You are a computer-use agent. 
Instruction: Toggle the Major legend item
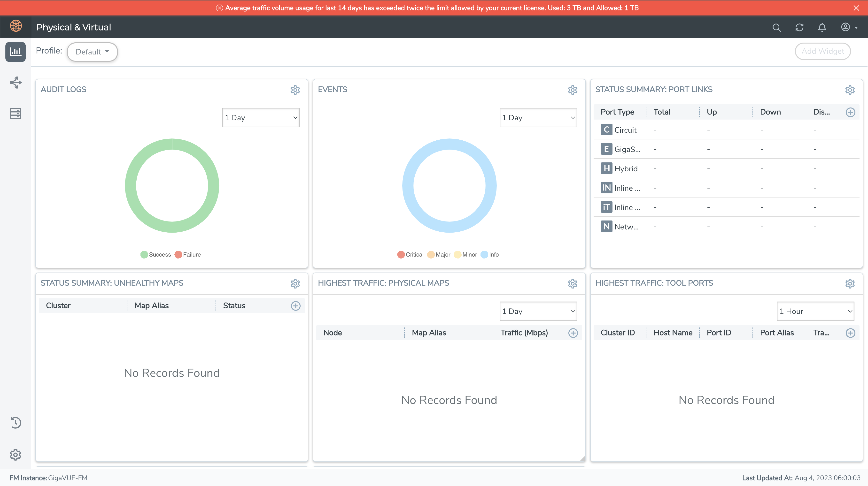coord(439,255)
